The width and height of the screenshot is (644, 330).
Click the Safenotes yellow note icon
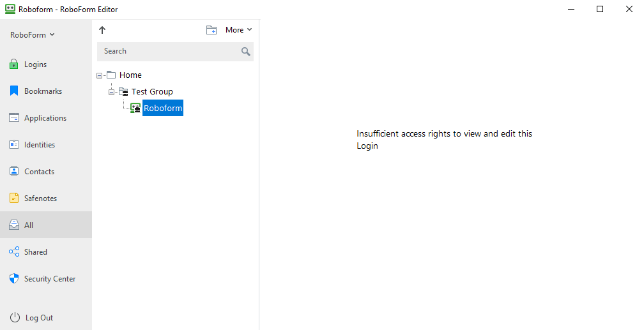14,198
